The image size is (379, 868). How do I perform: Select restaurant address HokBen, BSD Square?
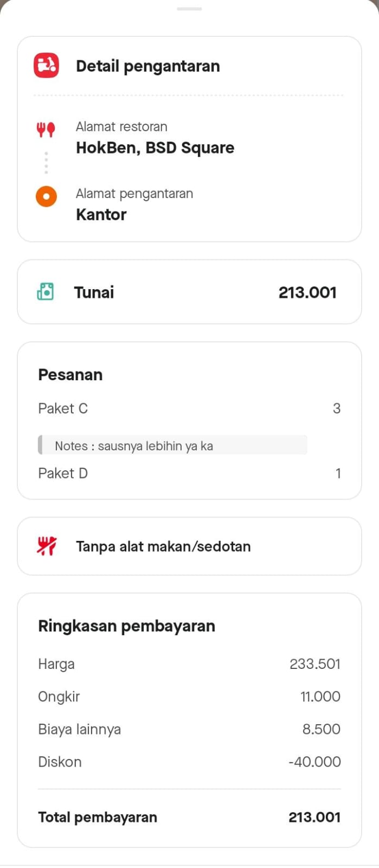tap(155, 148)
